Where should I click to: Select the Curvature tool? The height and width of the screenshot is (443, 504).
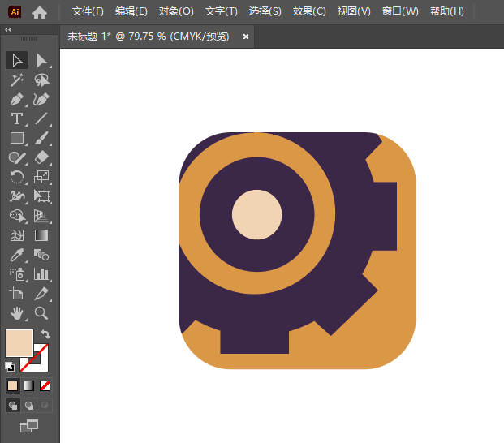(41, 99)
